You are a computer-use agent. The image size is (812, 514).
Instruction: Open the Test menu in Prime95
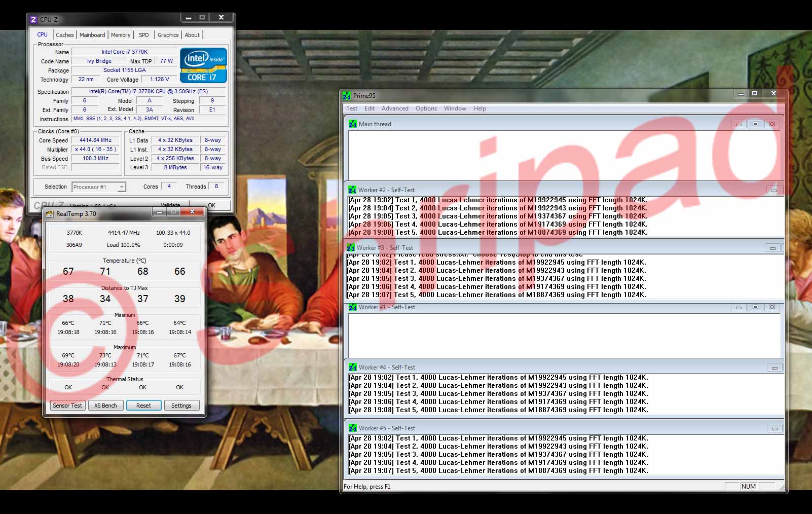[x=352, y=108]
